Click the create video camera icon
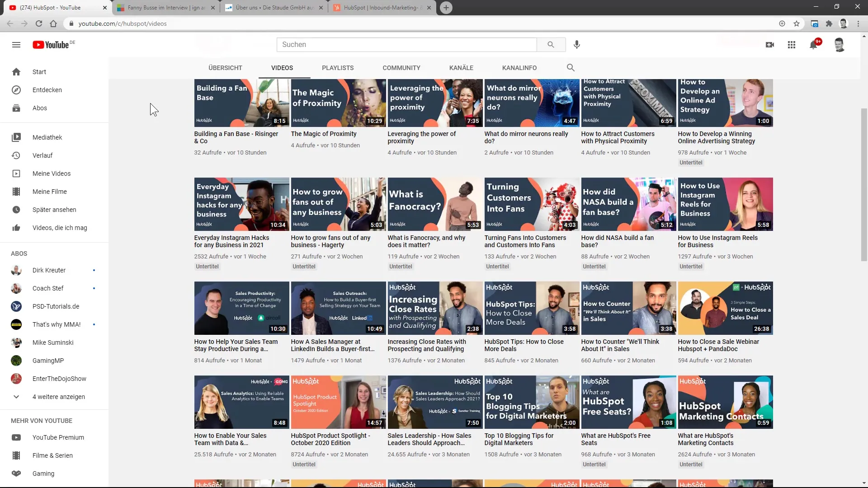The height and width of the screenshot is (488, 868). (x=770, y=45)
